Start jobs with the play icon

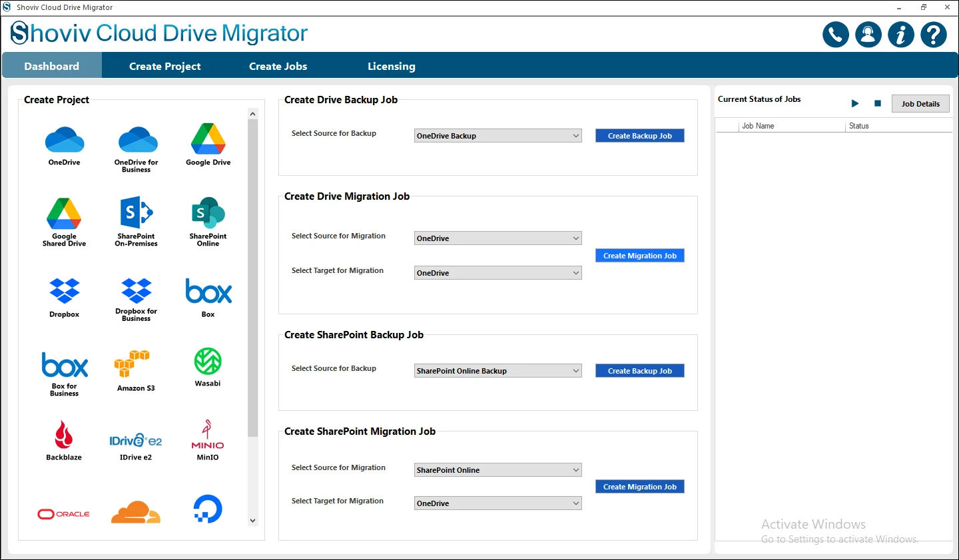855,104
